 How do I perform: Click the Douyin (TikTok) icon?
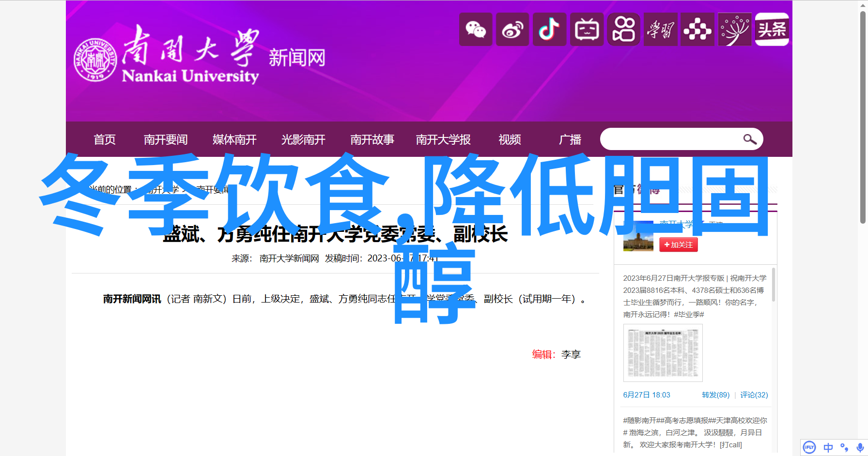(549, 30)
